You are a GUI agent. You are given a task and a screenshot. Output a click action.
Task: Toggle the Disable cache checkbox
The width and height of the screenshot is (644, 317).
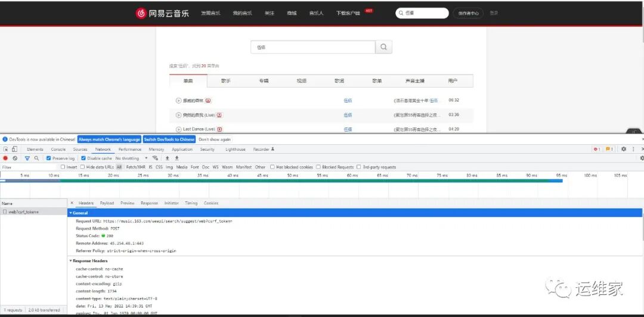83,158
